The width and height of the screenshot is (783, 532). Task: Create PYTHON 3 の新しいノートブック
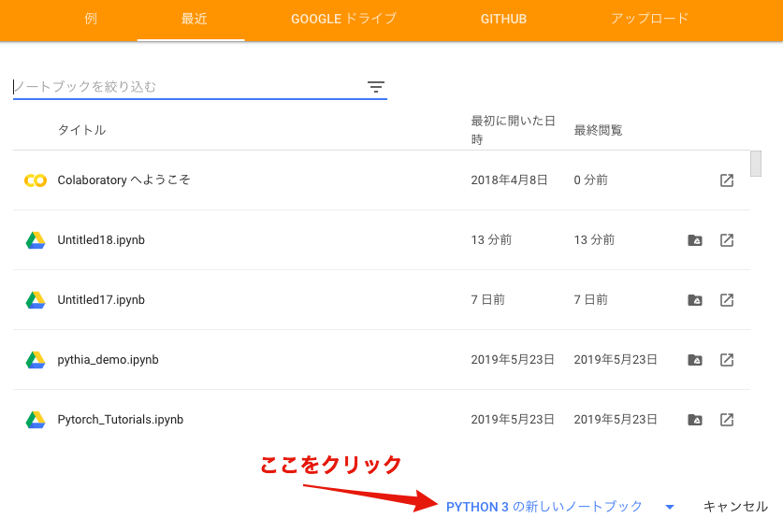click(x=544, y=507)
